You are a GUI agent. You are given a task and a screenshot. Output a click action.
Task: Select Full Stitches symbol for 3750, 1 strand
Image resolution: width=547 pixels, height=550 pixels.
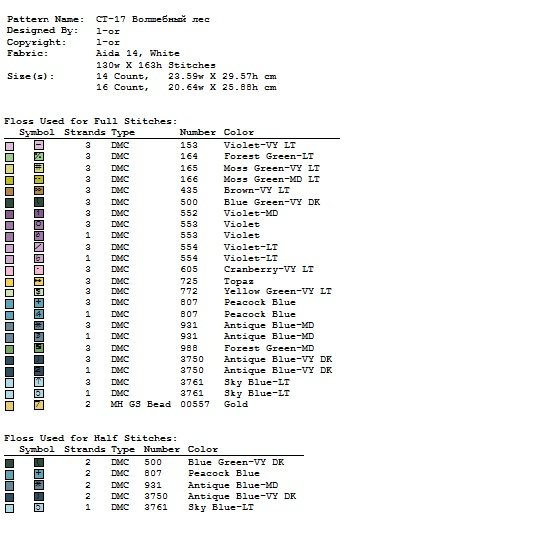tap(39, 371)
